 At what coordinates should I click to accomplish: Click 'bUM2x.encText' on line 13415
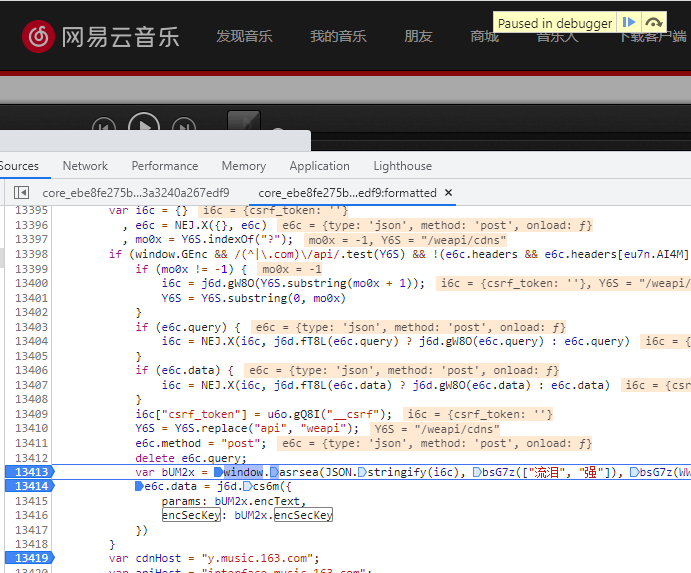[x=257, y=501]
